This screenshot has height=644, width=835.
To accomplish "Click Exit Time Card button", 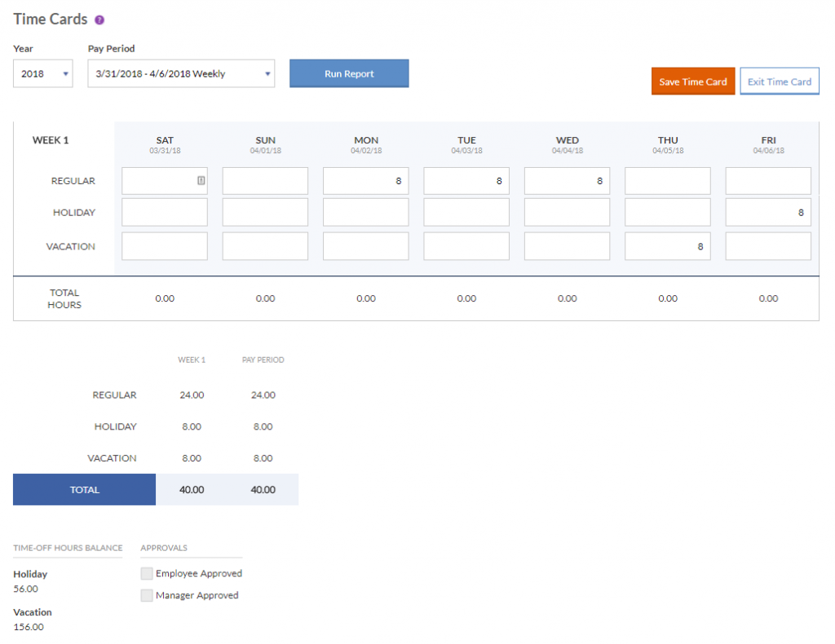I will [x=779, y=82].
